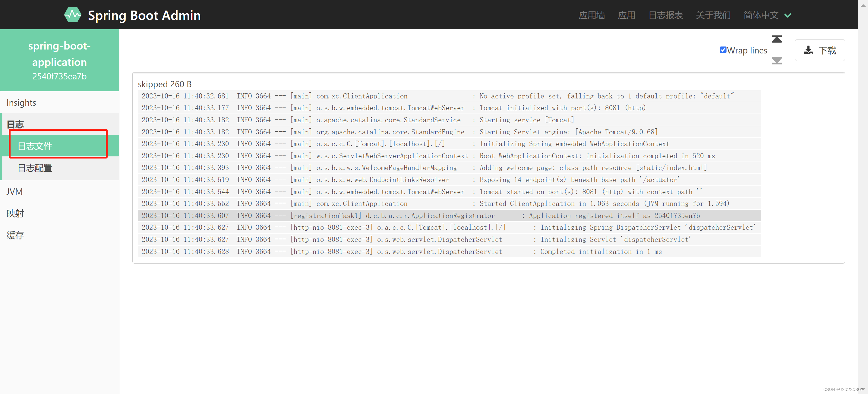This screenshot has width=868, height=394.
Task: Collapse the 日志 sidebar section
Action: (15, 124)
